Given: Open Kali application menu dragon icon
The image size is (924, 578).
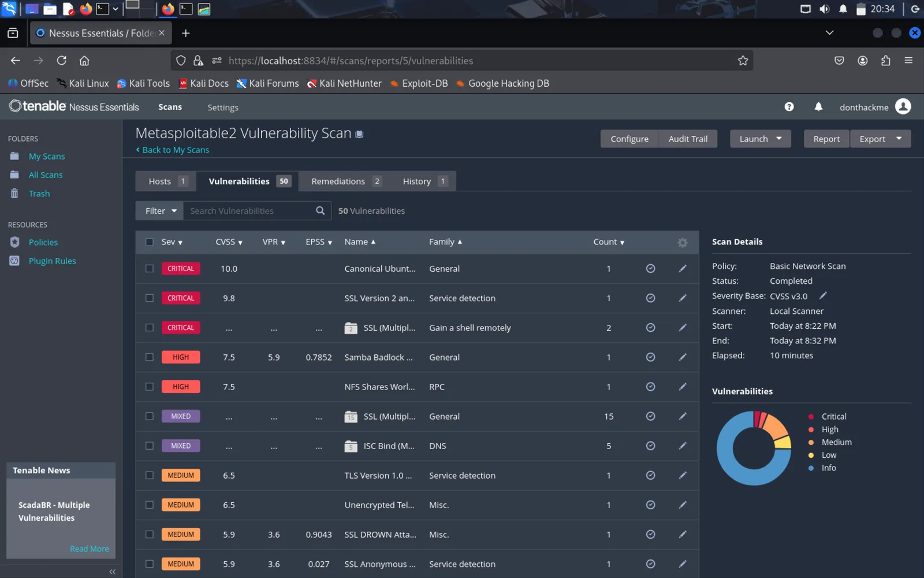Looking at the screenshot, I should coord(9,9).
